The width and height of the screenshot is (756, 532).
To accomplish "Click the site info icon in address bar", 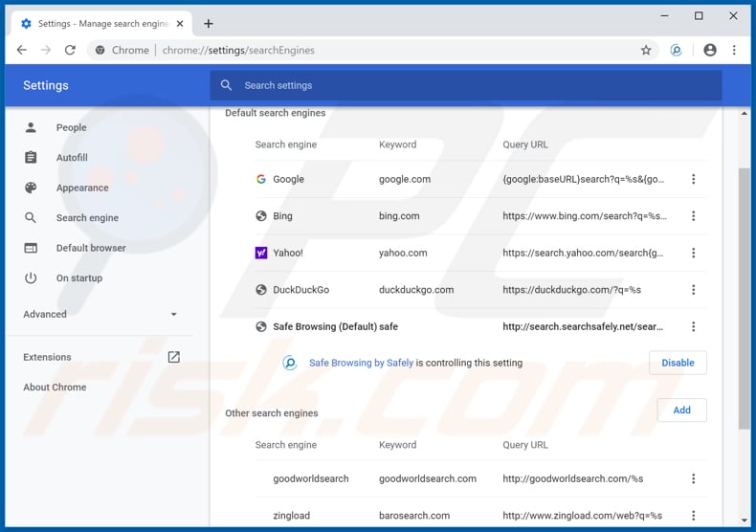I will click(100, 50).
